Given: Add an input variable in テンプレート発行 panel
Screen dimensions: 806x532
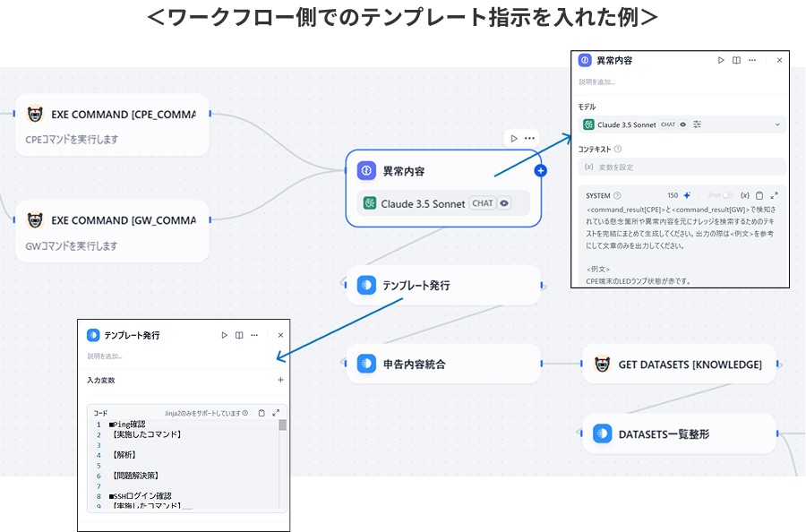Looking at the screenshot, I should coord(280,380).
